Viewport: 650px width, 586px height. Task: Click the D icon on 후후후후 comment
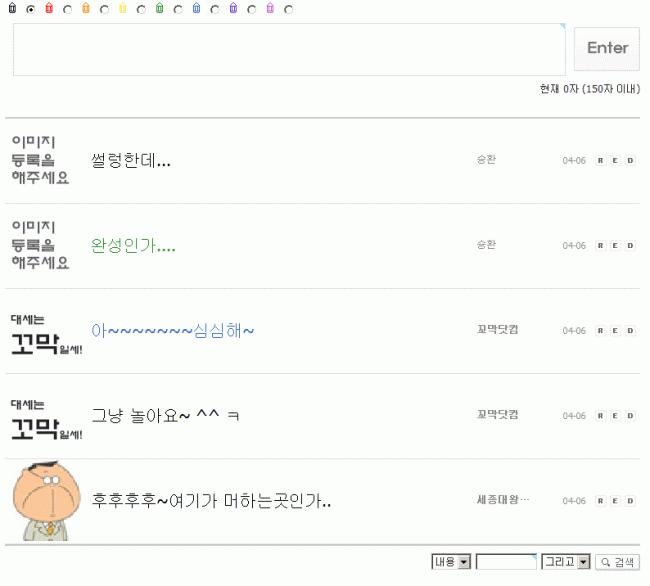[630, 501]
